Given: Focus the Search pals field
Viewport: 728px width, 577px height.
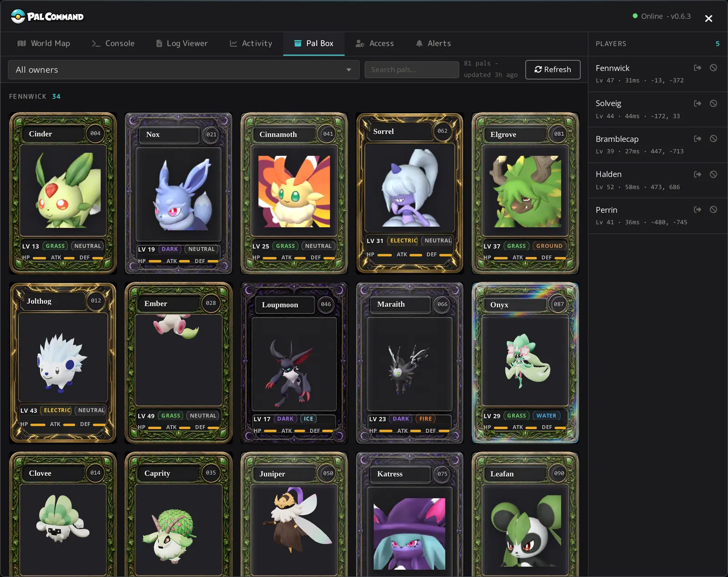Looking at the screenshot, I should coord(411,70).
